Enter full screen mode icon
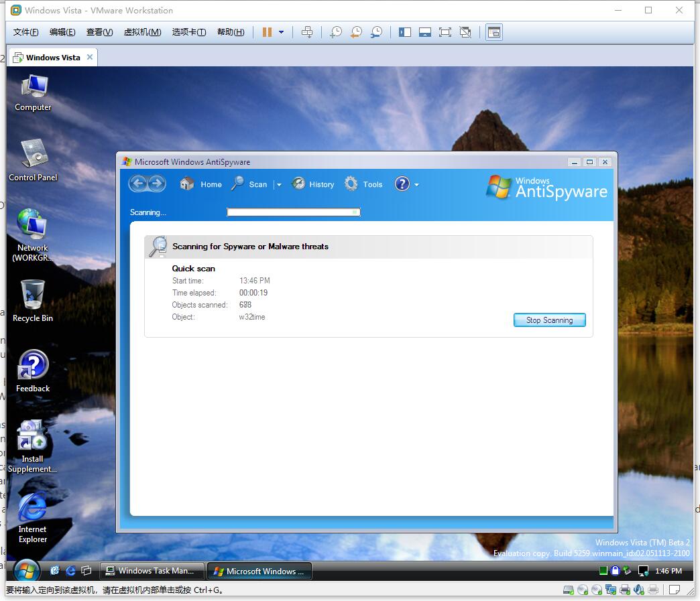Viewport: 700px width, 601px height. [x=445, y=32]
